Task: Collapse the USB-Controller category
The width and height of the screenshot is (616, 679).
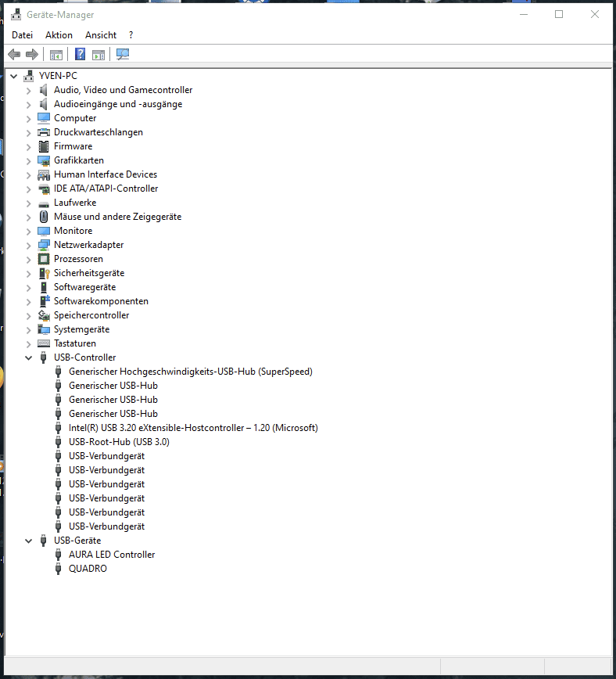Action: pos(29,357)
